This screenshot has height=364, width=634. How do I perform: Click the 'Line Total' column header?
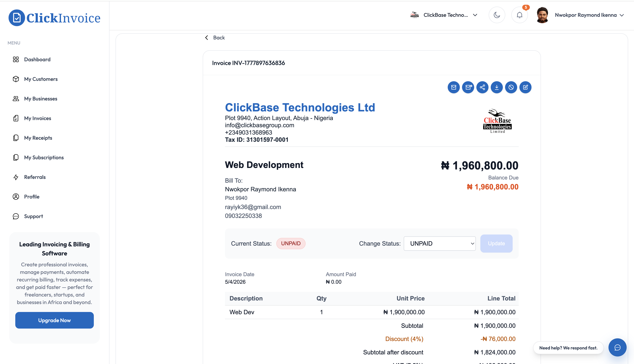[501, 298]
